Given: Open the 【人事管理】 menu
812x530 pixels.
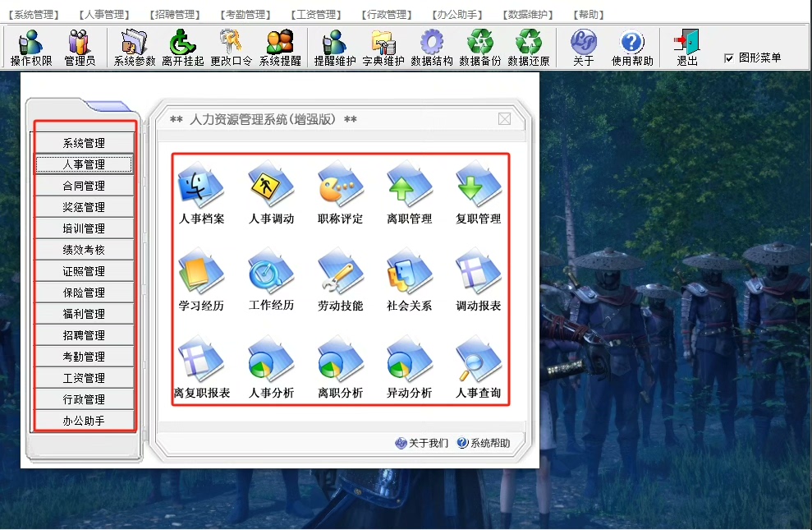Looking at the screenshot, I should point(104,15).
